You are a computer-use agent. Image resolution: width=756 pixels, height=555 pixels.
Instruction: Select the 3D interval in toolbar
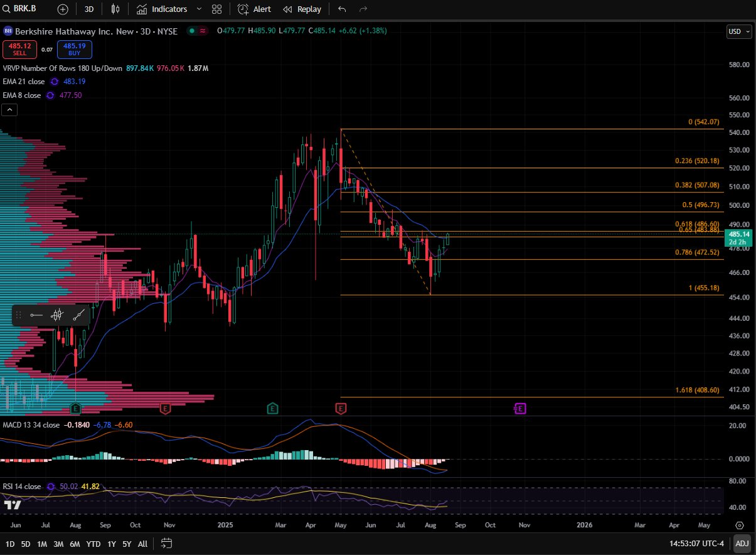click(89, 9)
